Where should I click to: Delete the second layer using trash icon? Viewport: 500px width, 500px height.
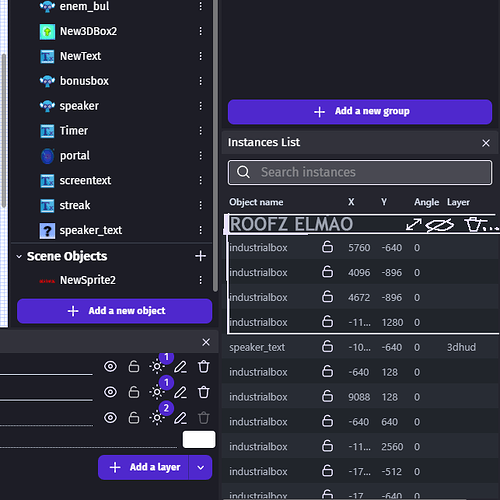tap(204, 392)
